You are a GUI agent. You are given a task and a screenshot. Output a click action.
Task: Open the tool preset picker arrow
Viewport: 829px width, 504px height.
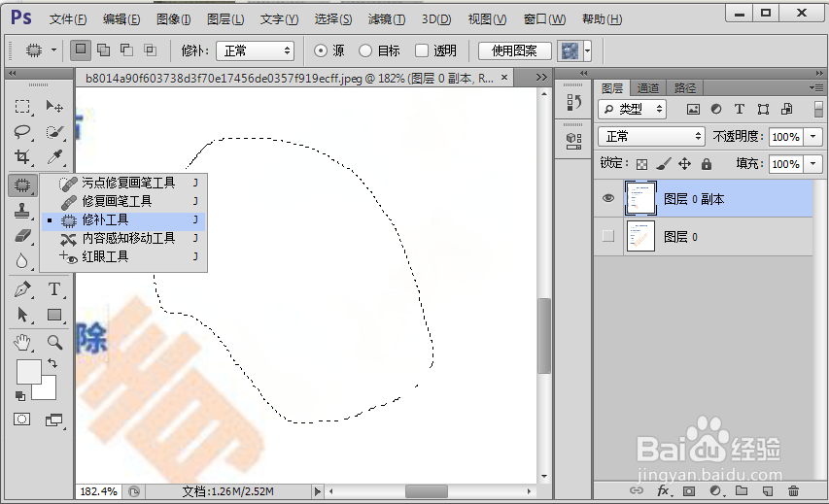53,50
